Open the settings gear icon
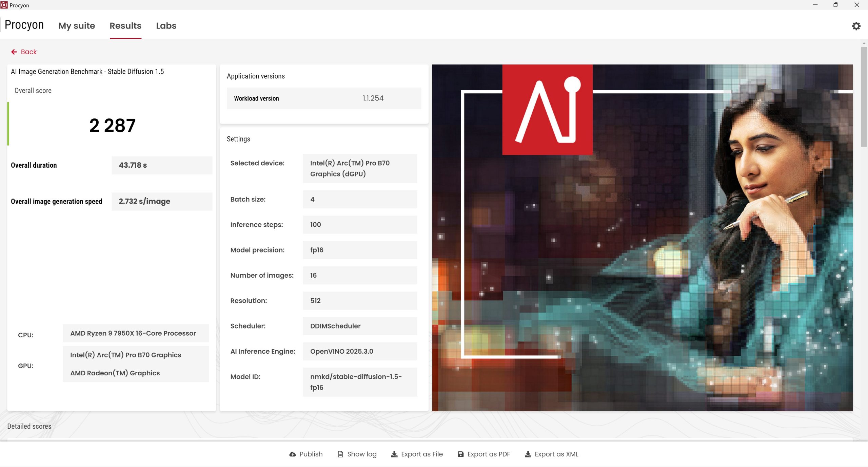The image size is (868, 467). [x=856, y=26]
